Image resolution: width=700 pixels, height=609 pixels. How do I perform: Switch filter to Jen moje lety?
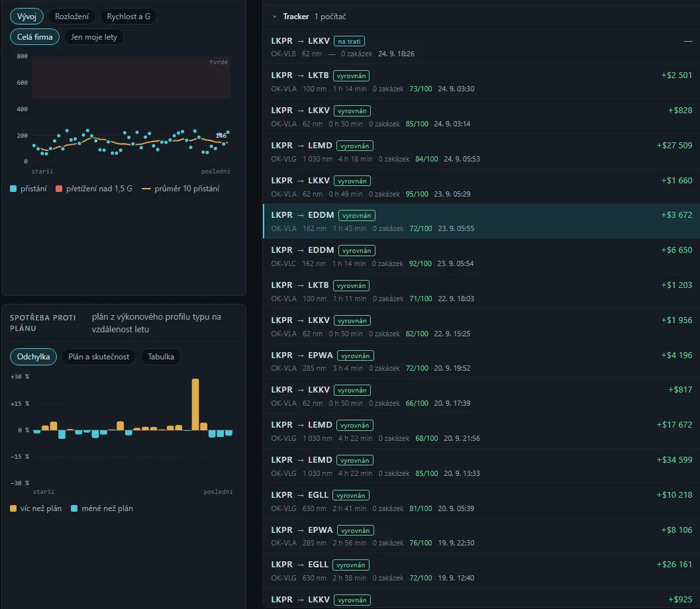(94, 37)
